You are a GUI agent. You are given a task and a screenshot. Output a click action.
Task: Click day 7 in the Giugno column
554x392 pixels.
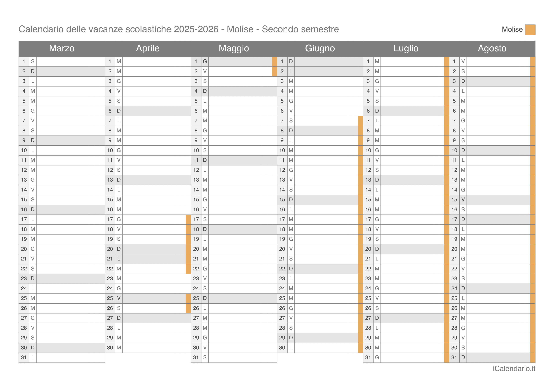pyautogui.click(x=320, y=121)
